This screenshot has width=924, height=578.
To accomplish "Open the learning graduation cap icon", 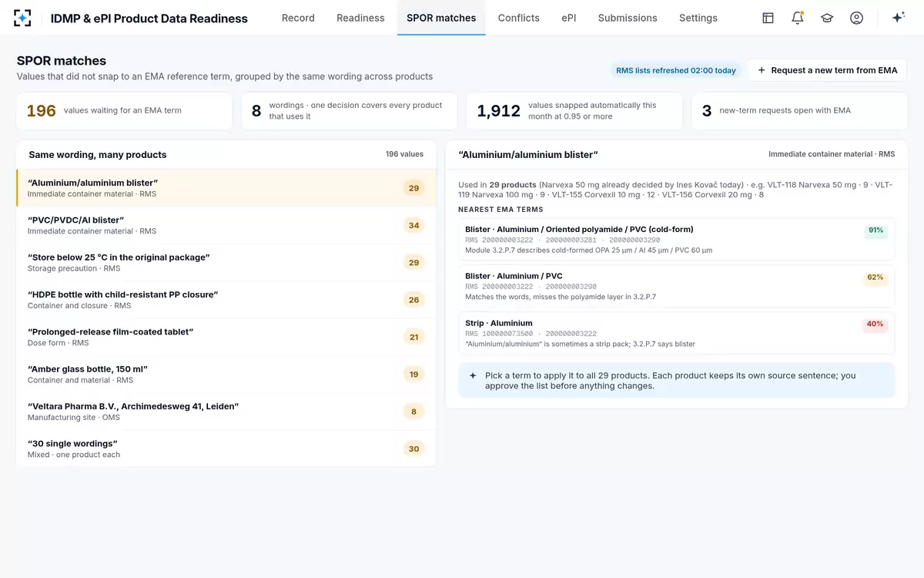I will [x=827, y=18].
